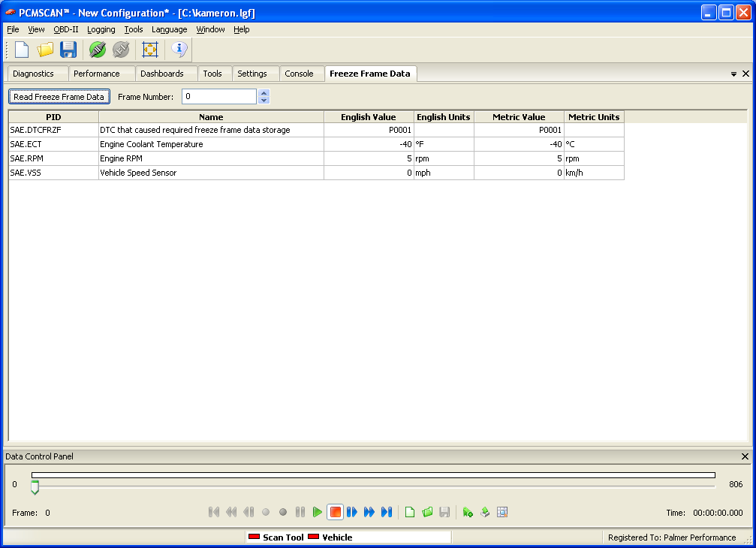The image size is (756, 548).
Task: Open the About info bubble icon
Action: pos(179,49)
